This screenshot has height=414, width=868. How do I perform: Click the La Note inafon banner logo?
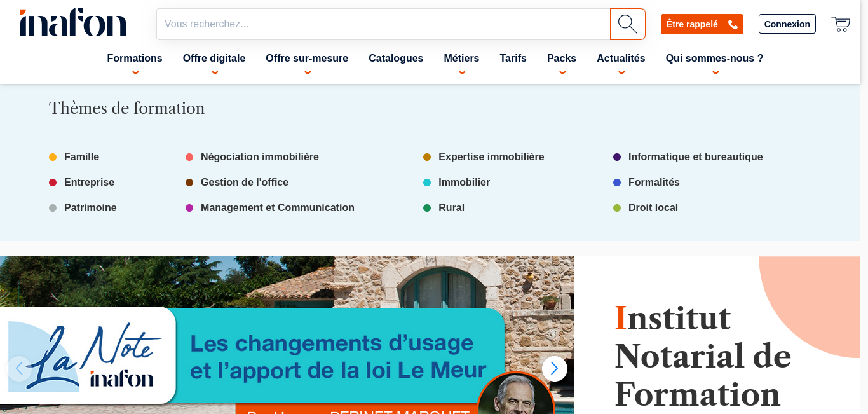pyautogui.click(x=88, y=355)
